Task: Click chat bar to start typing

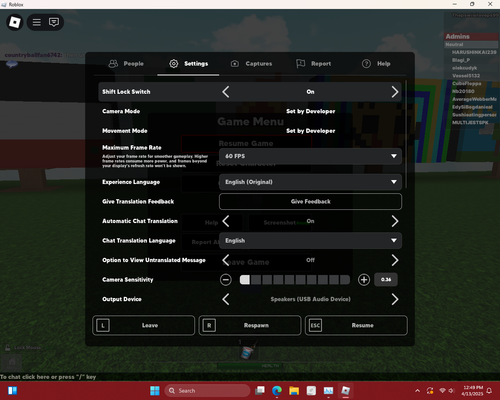Action: coord(48,377)
